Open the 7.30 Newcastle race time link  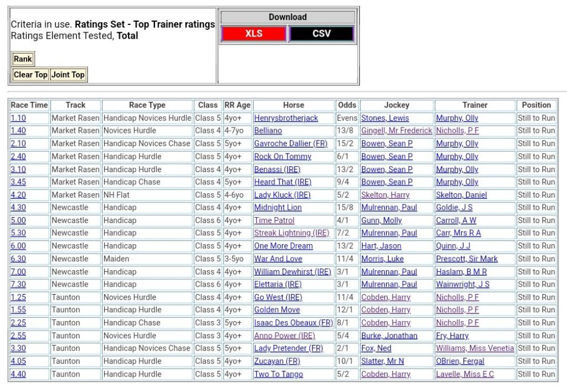pyautogui.click(x=18, y=284)
